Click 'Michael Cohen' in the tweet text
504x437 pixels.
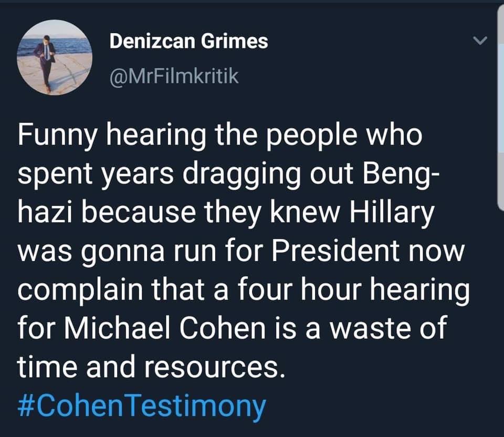pos(164,328)
